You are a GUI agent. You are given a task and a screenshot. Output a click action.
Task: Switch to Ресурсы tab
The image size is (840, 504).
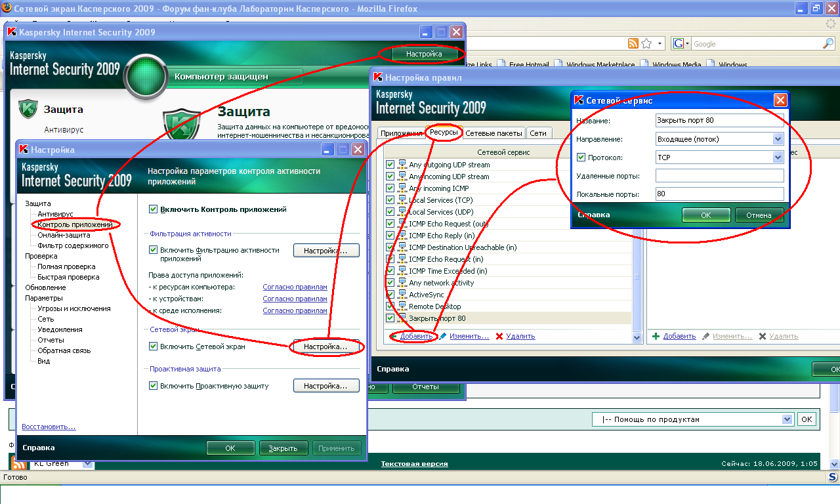[x=445, y=132]
